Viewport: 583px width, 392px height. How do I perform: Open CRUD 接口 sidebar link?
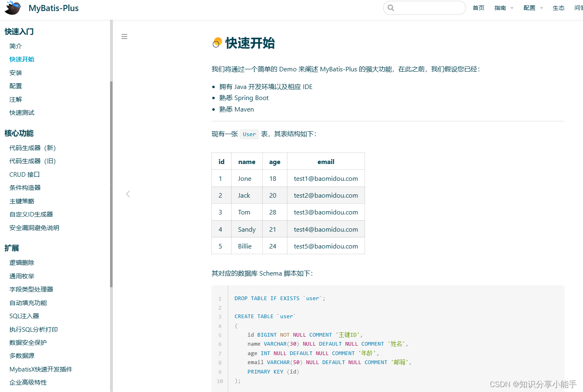pos(25,174)
